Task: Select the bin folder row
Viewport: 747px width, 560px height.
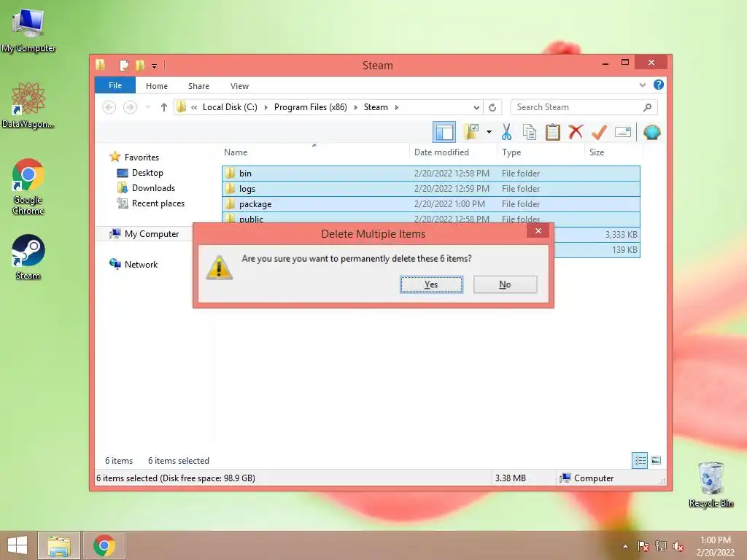Action: pyautogui.click(x=430, y=174)
